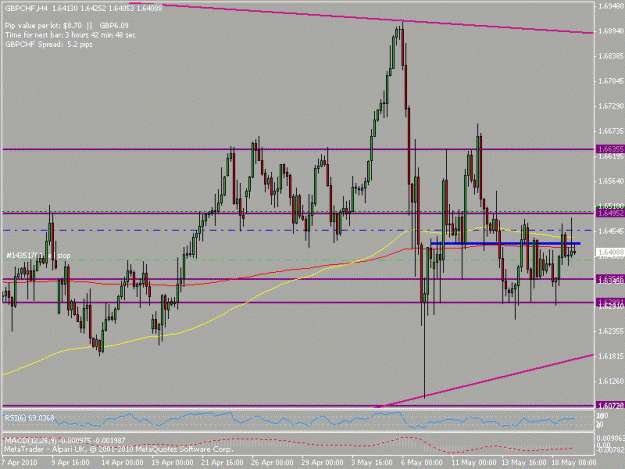Select the thick blue horizontal line segment
Image resolution: width=625 pixels, height=469 pixels.
[x=505, y=243]
